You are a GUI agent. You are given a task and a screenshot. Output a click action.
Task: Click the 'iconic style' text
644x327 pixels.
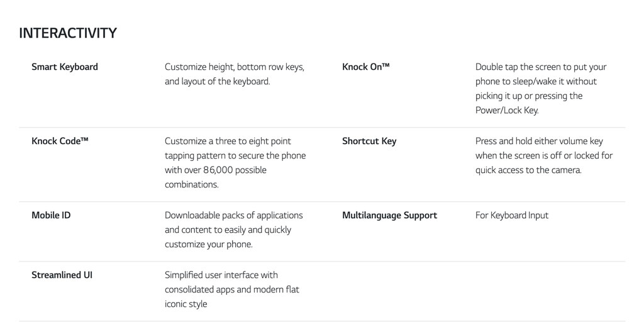pos(186,304)
